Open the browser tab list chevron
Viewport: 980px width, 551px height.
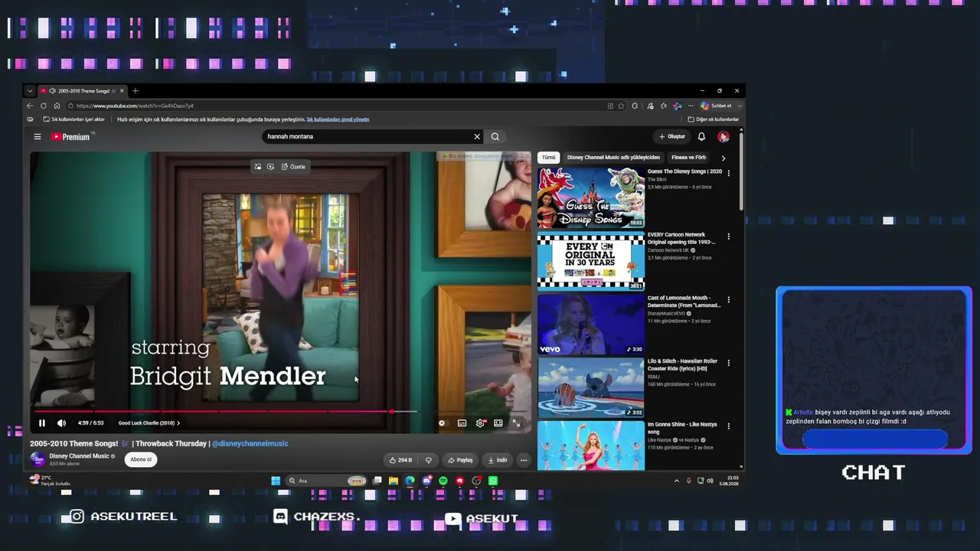pyautogui.click(x=30, y=91)
